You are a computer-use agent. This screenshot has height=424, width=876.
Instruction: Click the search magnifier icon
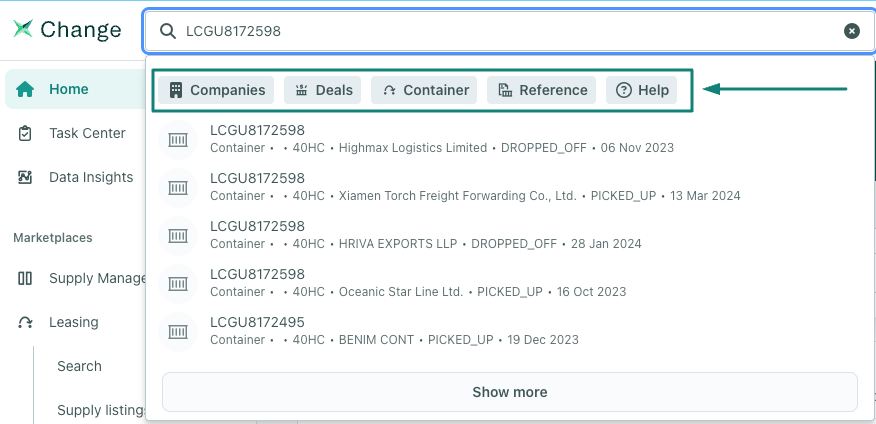(168, 31)
